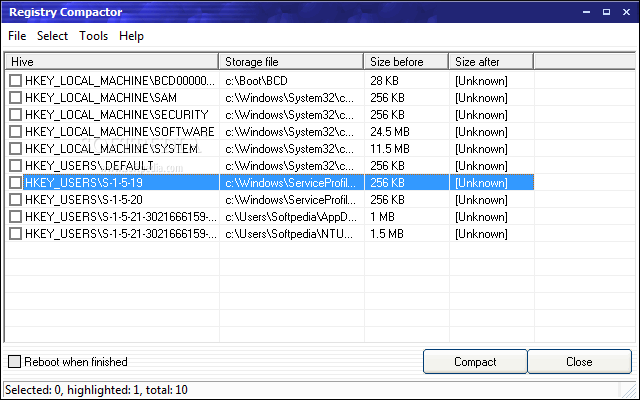Highlight the HKEY_LOCAL_MACHINE\SYSTEM row text
The image size is (640, 400).
click(x=111, y=149)
